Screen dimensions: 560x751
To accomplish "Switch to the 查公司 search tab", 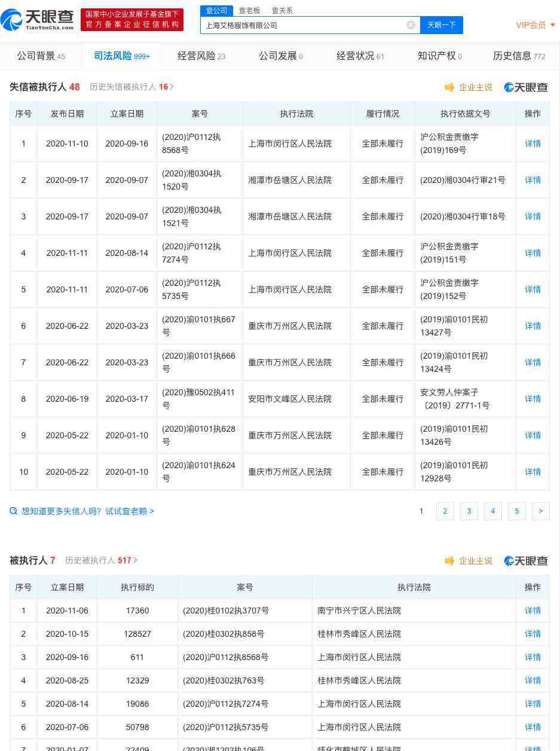I will coord(217,10).
